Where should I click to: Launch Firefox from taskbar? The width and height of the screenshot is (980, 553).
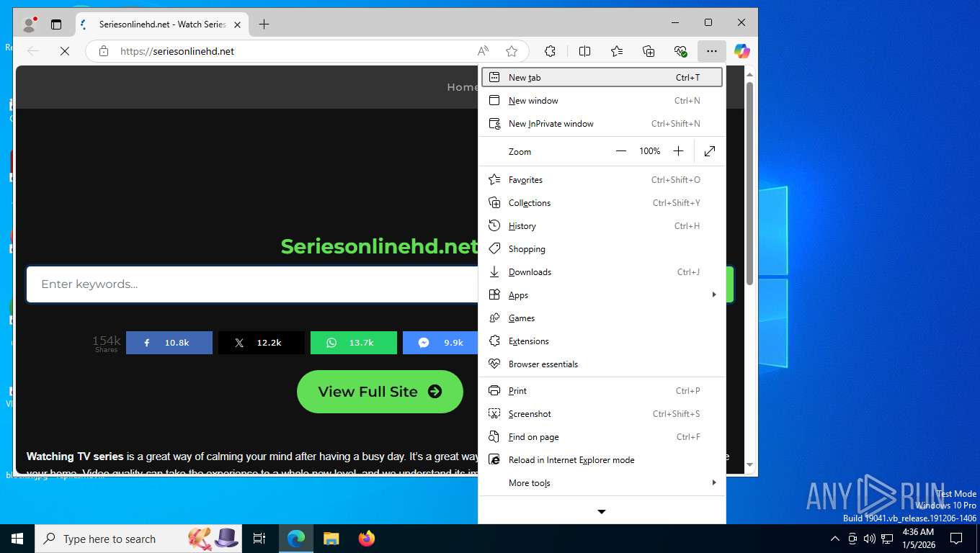tap(367, 539)
